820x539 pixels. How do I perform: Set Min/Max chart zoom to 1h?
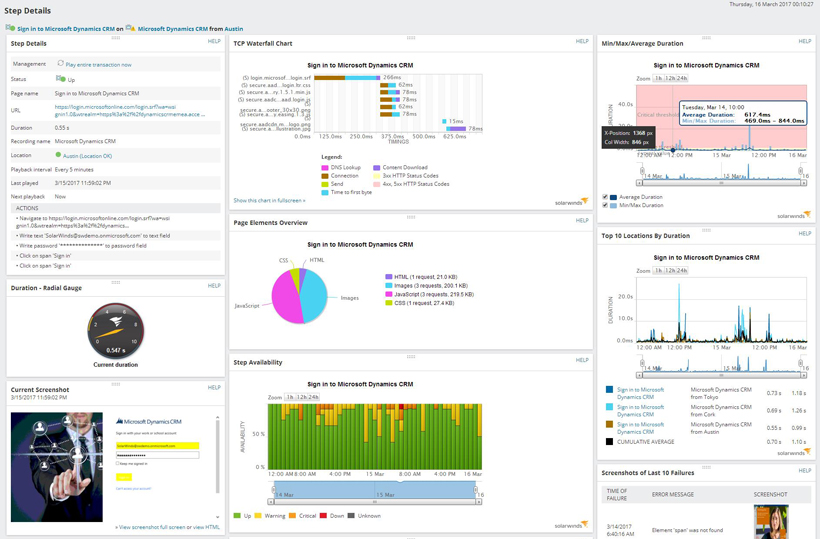tap(660, 78)
